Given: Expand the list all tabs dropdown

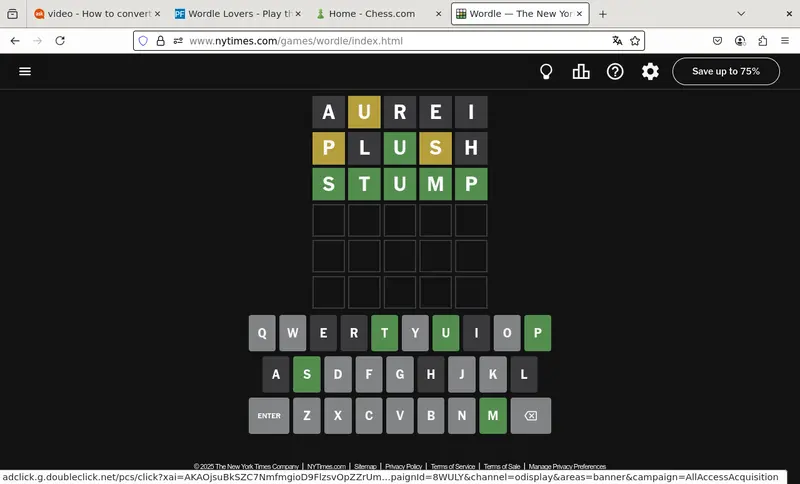Looking at the screenshot, I should tap(741, 14).
